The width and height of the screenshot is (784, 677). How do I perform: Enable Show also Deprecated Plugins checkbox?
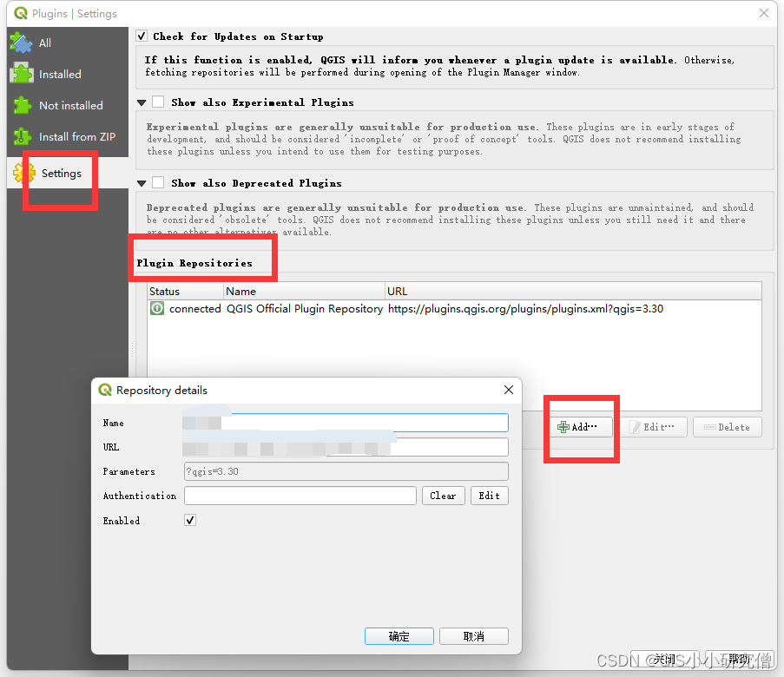158,182
